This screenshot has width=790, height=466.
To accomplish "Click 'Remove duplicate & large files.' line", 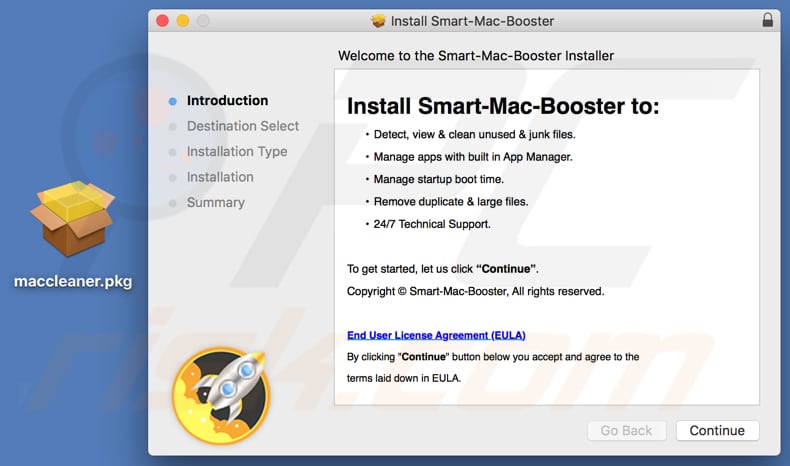I will (450, 202).
